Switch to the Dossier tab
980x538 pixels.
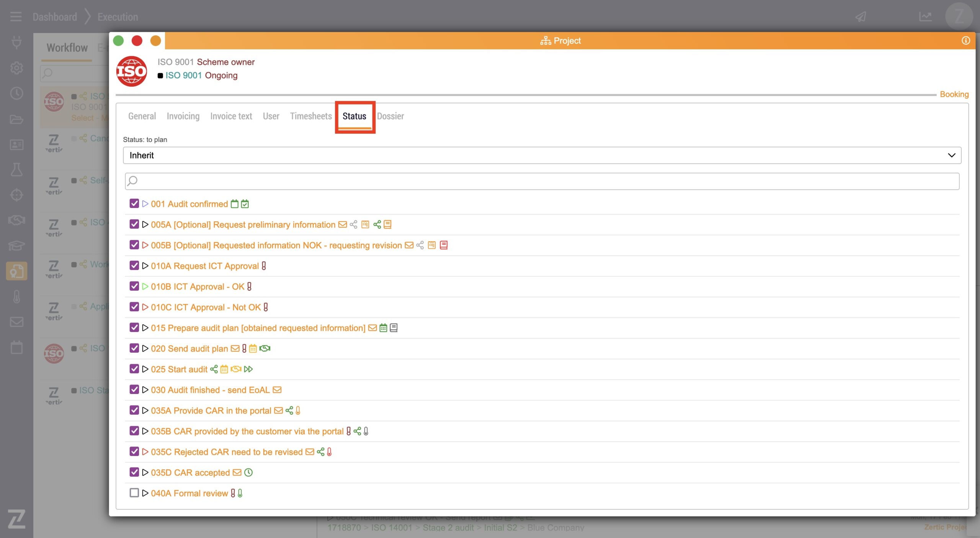pos(390,116)
